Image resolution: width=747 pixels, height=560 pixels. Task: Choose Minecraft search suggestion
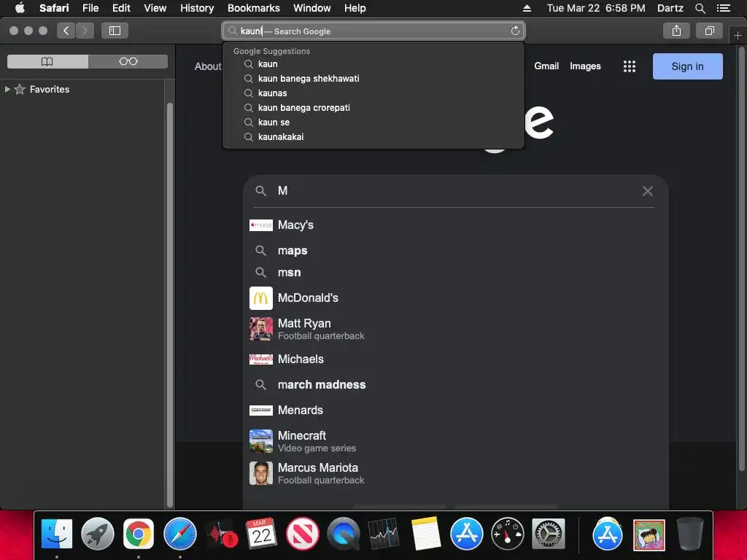point(455,441)
